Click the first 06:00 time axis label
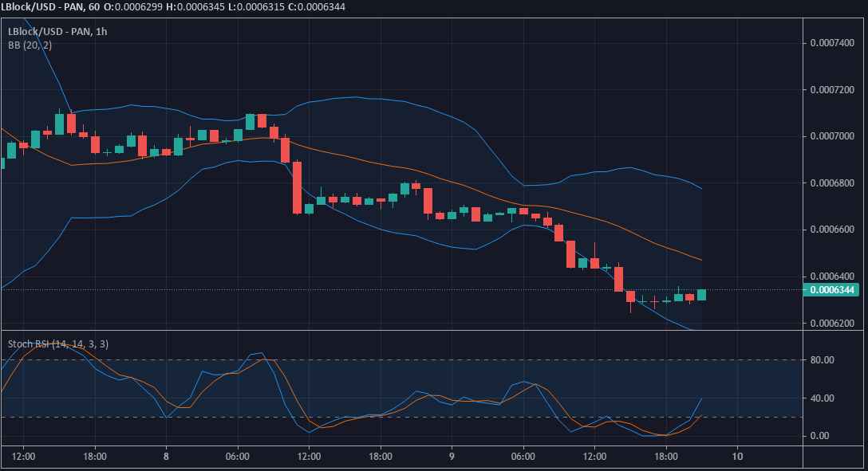This screenshot has width=868, height=471. pos(238,456)
